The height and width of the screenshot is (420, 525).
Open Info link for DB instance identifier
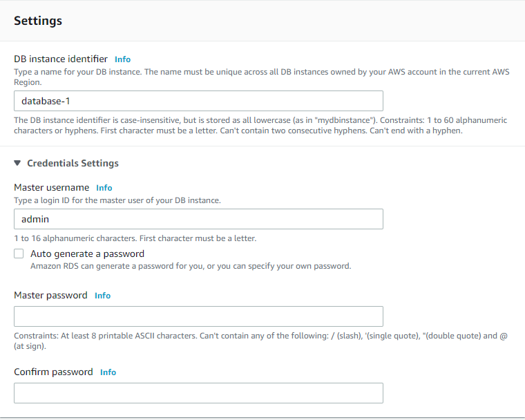122,59
